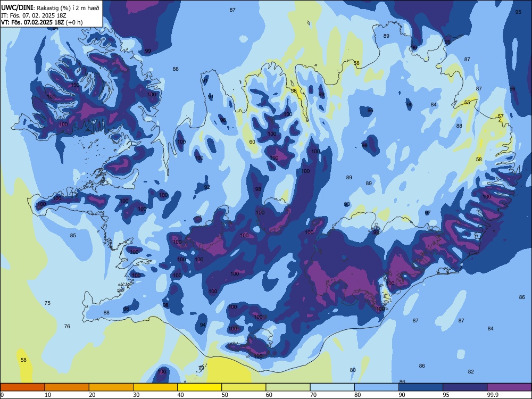Select the '40' legend scale label

pos(180,395)
